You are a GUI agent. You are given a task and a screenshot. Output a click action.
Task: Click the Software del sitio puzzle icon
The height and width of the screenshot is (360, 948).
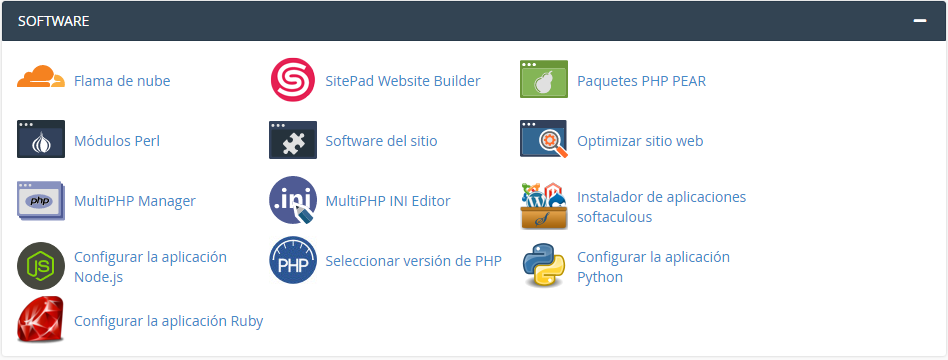pyautogui.click(x=293, y=140)
